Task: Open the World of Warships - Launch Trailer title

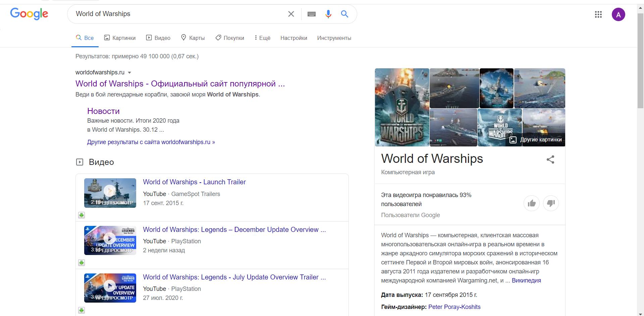Action: coord(194,182)
